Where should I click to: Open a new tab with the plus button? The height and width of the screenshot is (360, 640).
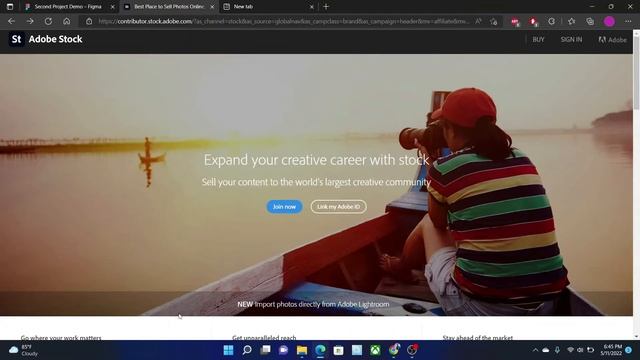tap(326, 7)
